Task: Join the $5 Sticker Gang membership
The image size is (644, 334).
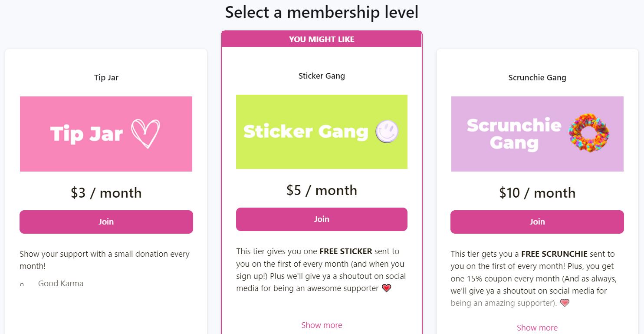Action: click(x=322, y=219)
